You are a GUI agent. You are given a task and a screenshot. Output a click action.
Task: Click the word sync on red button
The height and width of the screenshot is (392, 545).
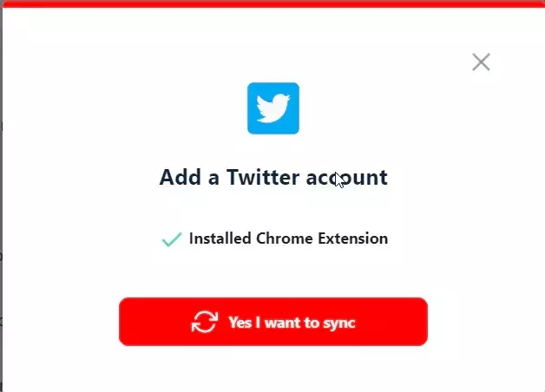[x=339, y=323]
